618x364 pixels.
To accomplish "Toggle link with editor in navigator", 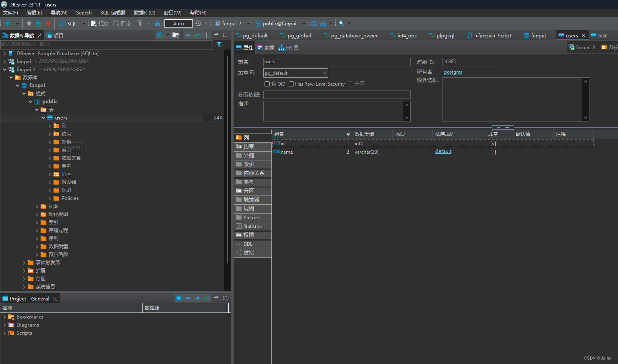I will tap(197, 35).
